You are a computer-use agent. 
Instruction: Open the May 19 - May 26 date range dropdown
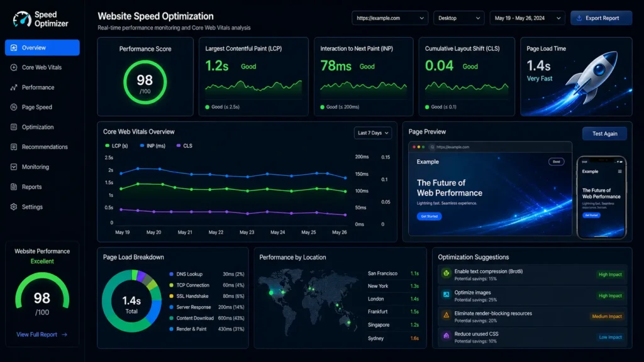[527, 18]
